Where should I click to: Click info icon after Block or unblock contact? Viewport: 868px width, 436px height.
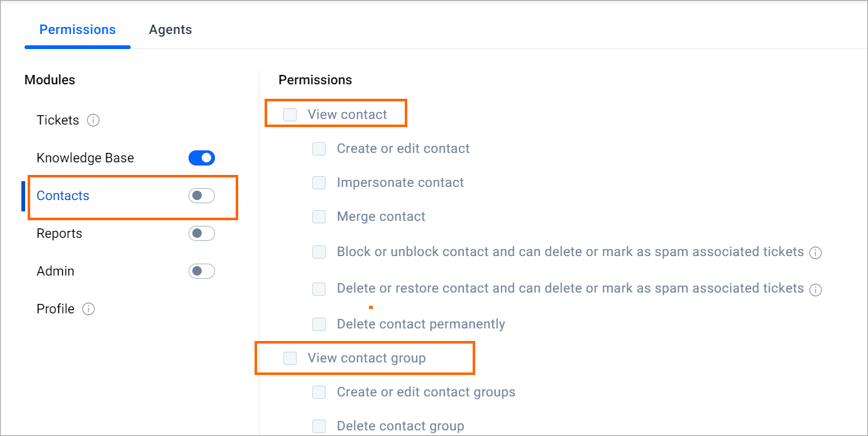click(816, 253)
